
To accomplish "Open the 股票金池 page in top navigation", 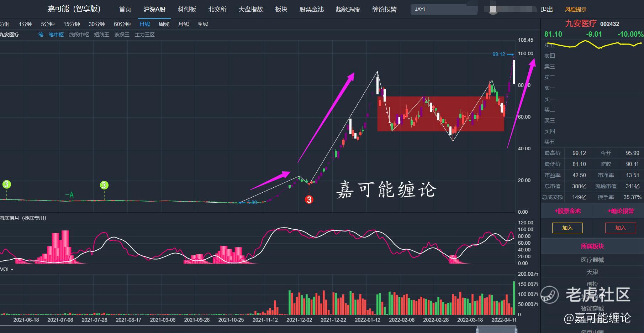I will point(311,9).
